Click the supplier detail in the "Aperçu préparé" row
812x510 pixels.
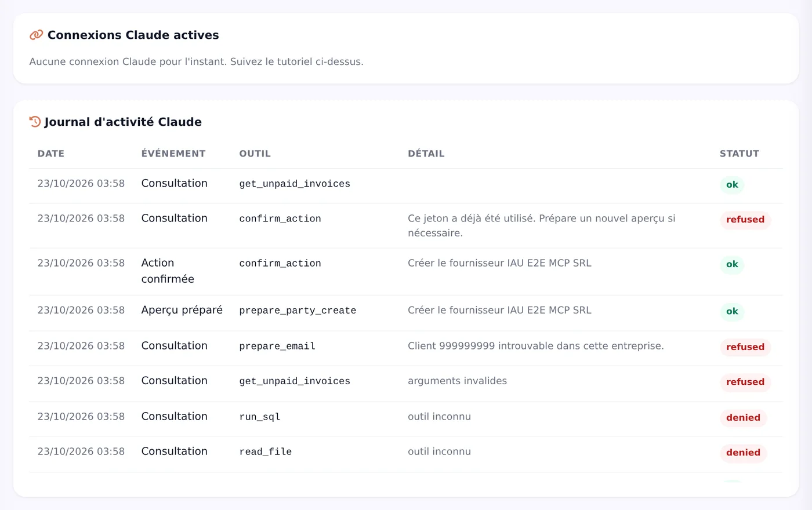pos(500,311)
